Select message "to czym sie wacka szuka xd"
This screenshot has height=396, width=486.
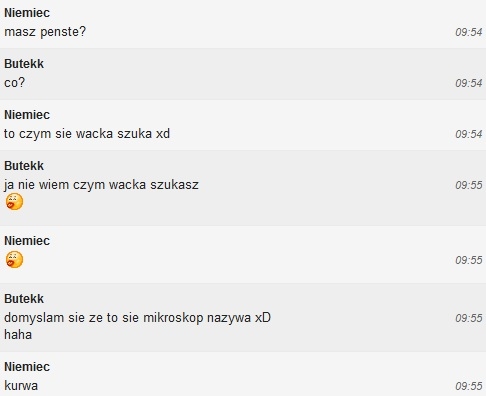(87, 134)
